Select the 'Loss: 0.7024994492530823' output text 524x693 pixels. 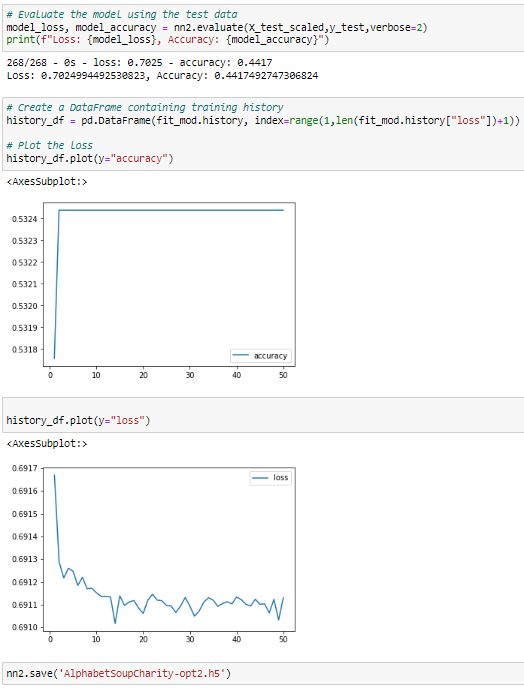coord(76,76)
